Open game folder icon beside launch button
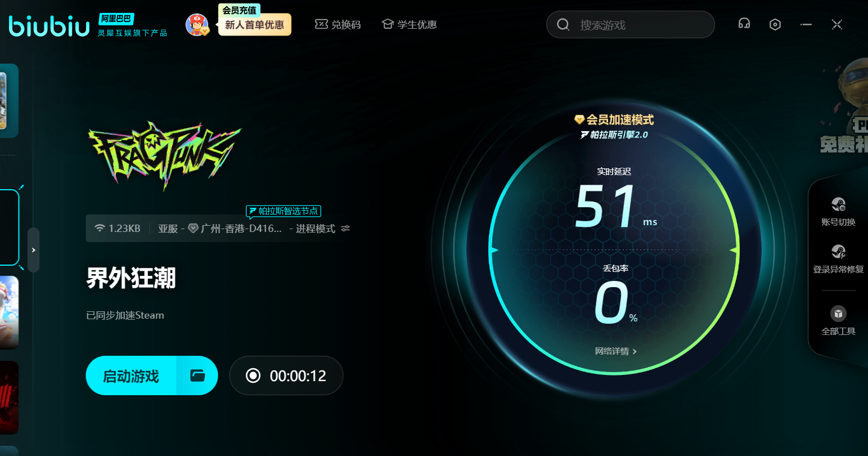The height and width of the screenshot is (456, 868). [x=197, y=375]
